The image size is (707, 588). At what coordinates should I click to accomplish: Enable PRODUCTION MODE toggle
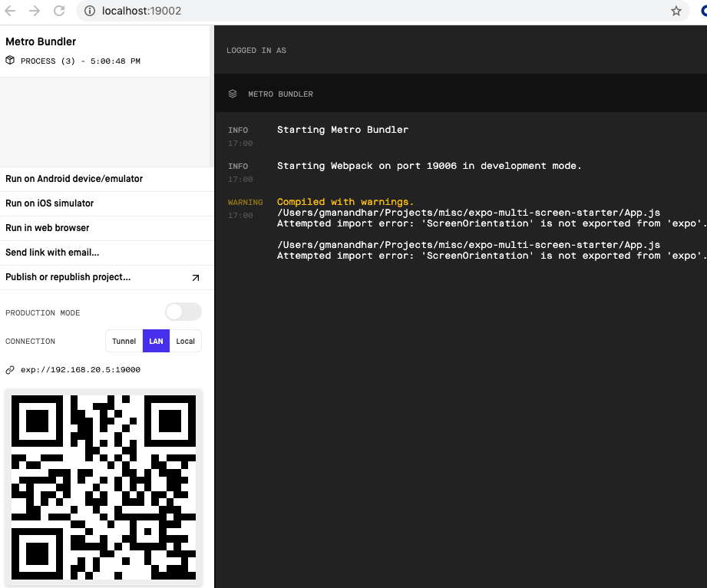click(183, 312)
